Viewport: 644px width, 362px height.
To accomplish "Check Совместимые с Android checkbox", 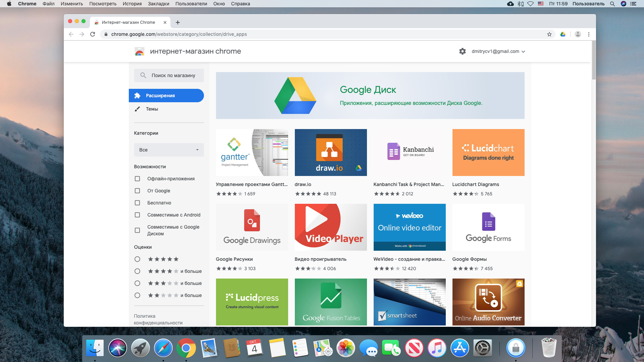I will point(137,215).
